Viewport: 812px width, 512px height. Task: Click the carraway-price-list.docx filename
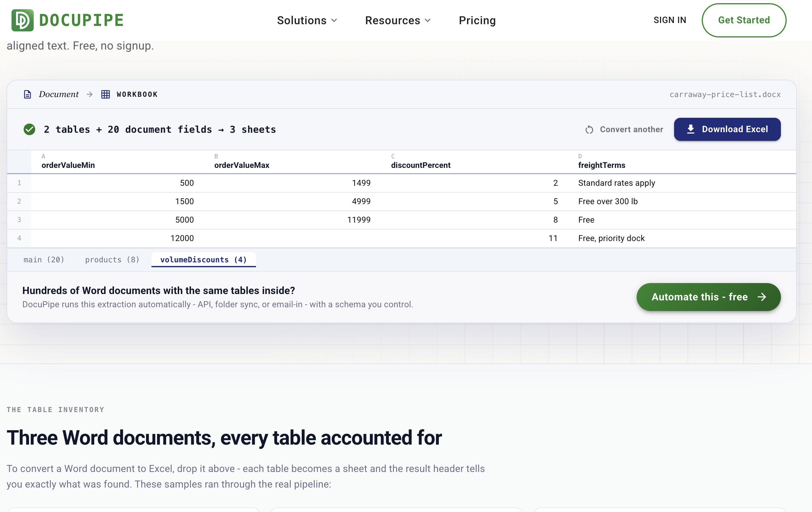[x=725, y=94]
